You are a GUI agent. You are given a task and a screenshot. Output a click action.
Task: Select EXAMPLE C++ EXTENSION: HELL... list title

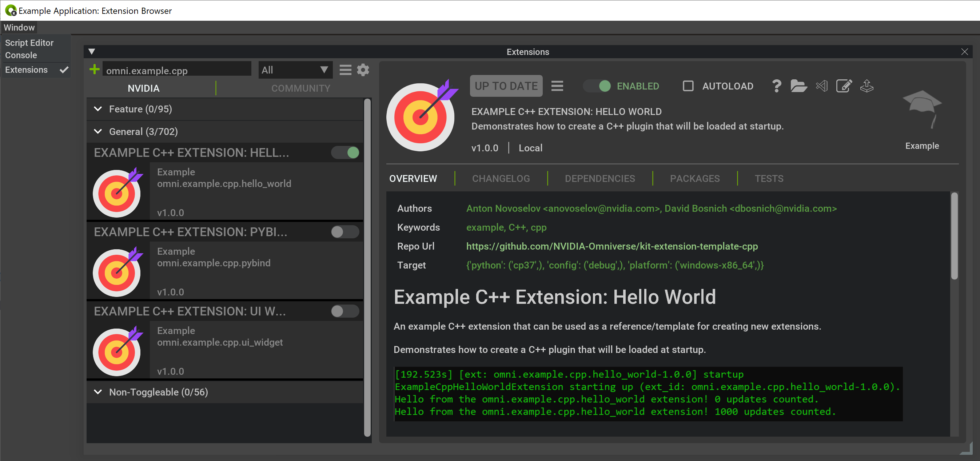(x=191, y=153)
